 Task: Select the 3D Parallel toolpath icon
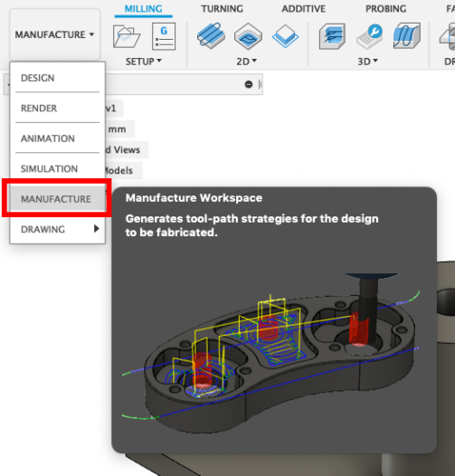pyautogui.click(x=407, y=36)
